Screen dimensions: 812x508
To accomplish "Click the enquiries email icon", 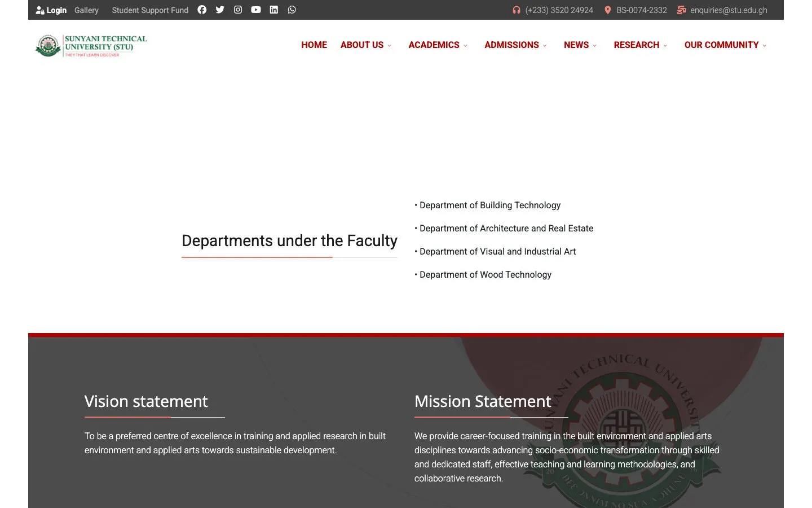I will click(x=682, y=10).
